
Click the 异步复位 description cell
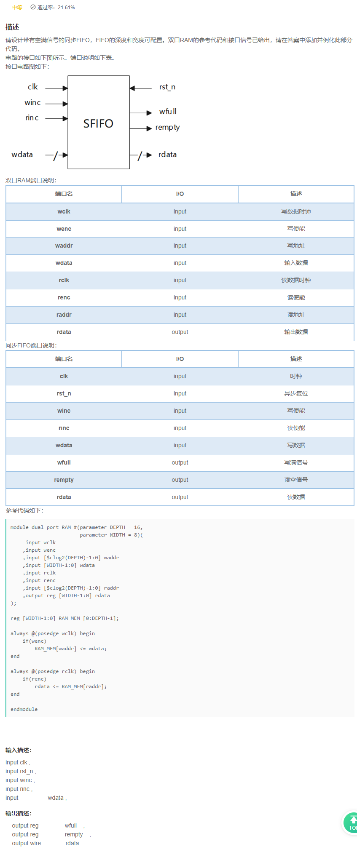pyautogui.click(x=296, y=393)
